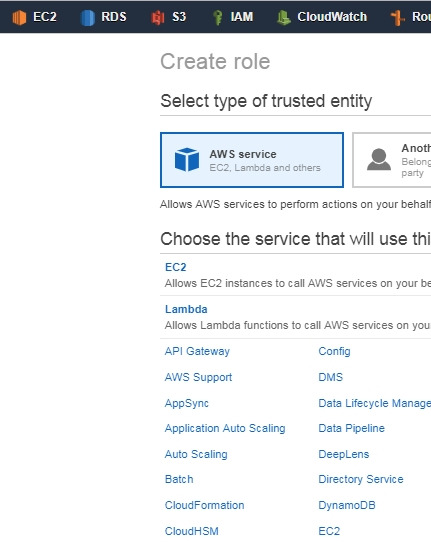The width and height of the screenshot is (431, 543).
Task: Choose the DeepLens service link
Action: click(x=344, y=454)
